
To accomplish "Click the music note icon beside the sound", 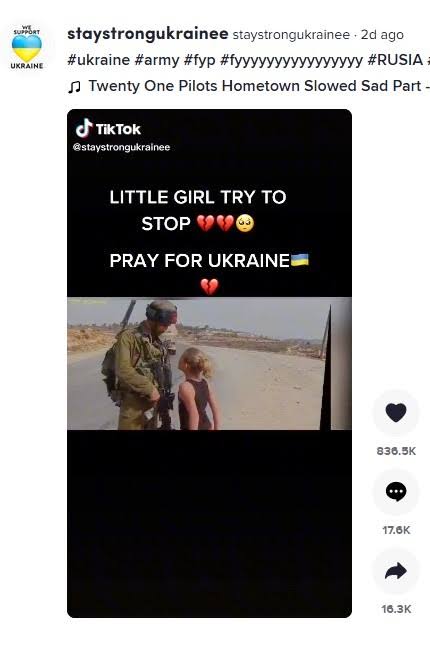I will 74,87.
